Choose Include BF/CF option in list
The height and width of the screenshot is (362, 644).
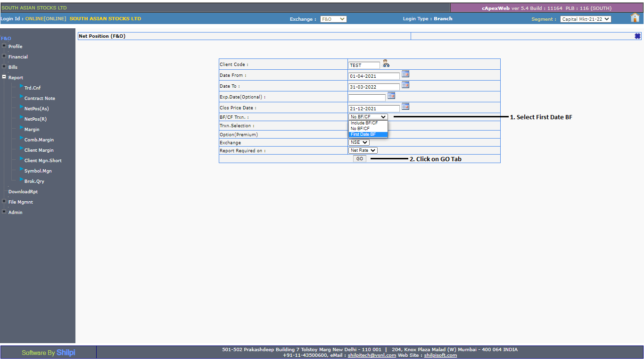[364, 123]
